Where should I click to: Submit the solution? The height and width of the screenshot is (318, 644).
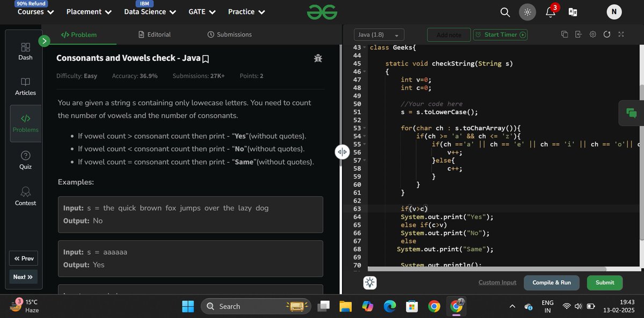click(605, 283)
